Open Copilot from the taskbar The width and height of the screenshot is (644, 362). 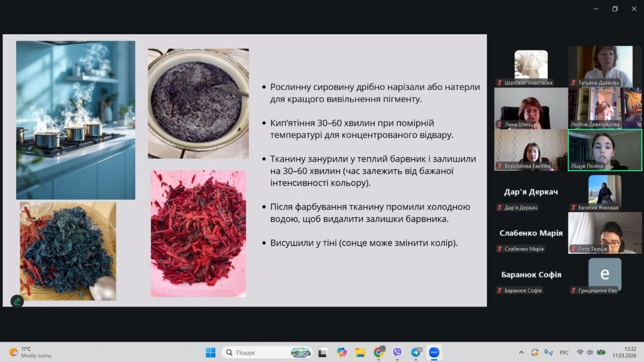point(342,352)
